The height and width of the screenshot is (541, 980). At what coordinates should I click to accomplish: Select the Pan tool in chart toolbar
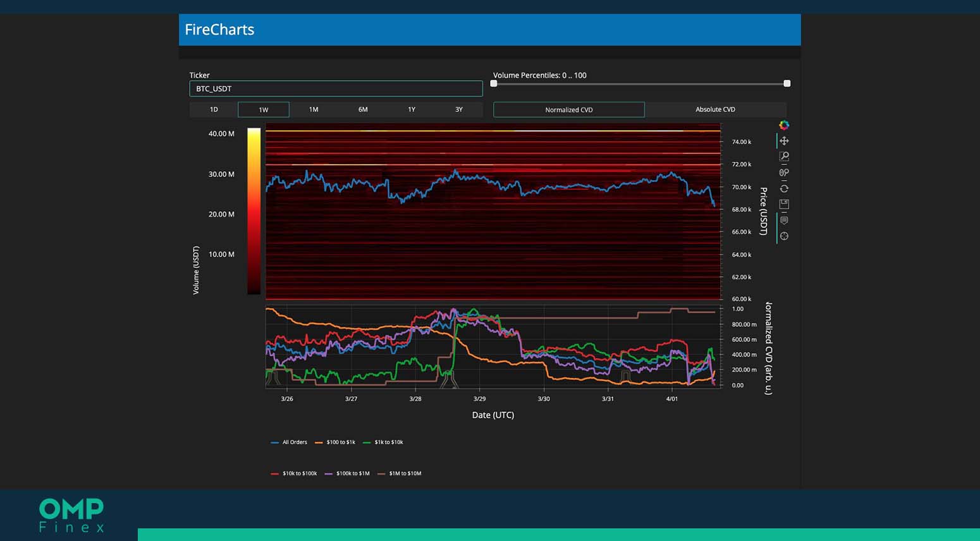(784, 141)
